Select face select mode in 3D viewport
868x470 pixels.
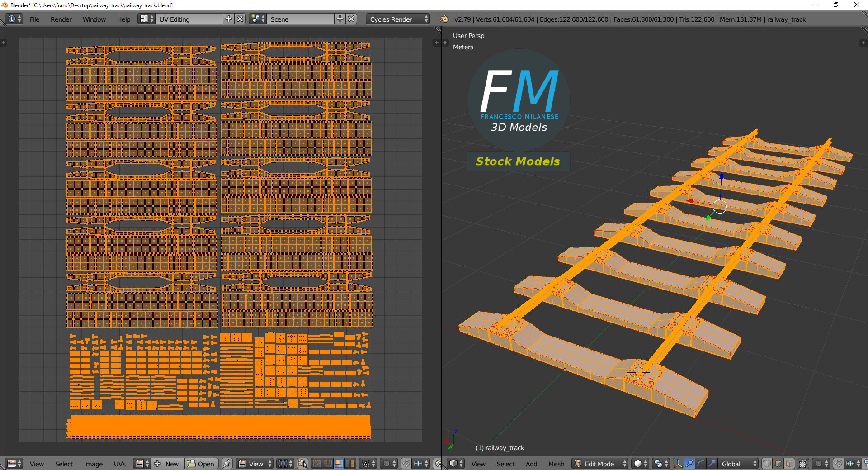pos(789,464)
